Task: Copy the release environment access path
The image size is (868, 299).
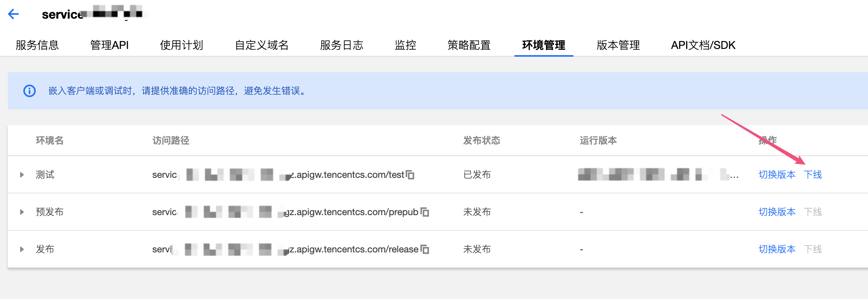Action: pyautogui.click(x=425, y=249)
